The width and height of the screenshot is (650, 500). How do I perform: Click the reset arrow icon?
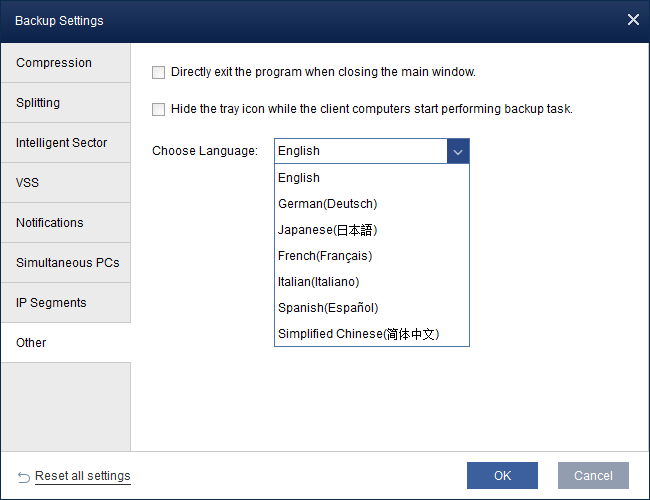24,476
